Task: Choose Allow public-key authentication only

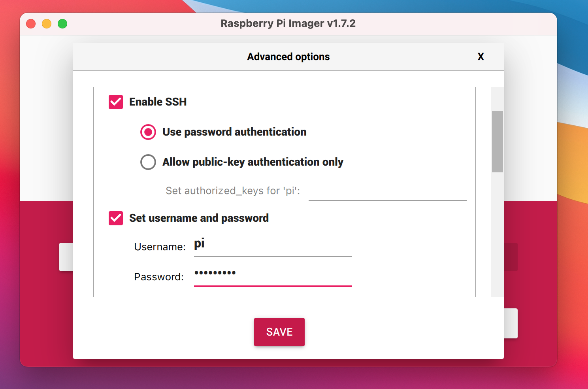Action: [148, 162]
